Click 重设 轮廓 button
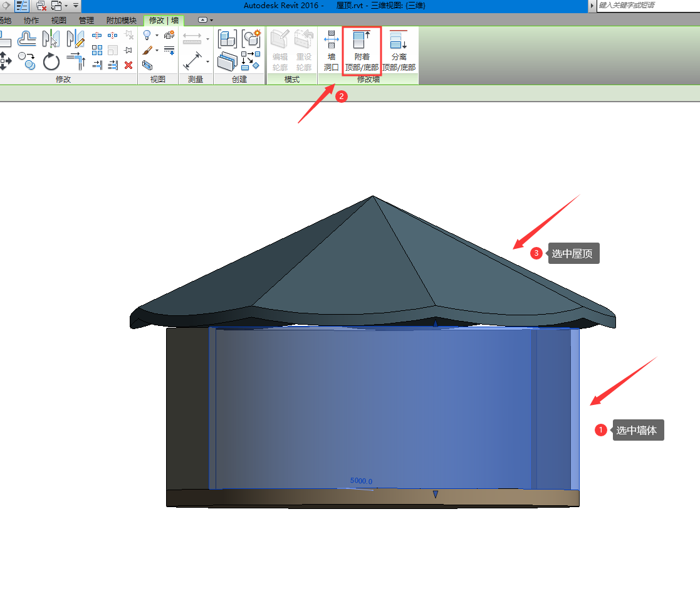The width and height of the screenshot is (700, 593). pos(303,50)
